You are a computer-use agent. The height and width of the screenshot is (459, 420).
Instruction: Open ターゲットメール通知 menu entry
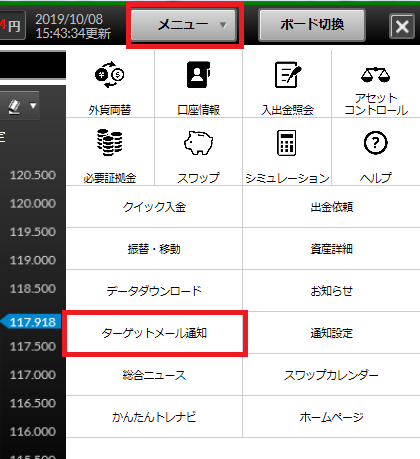click(155, 333)
